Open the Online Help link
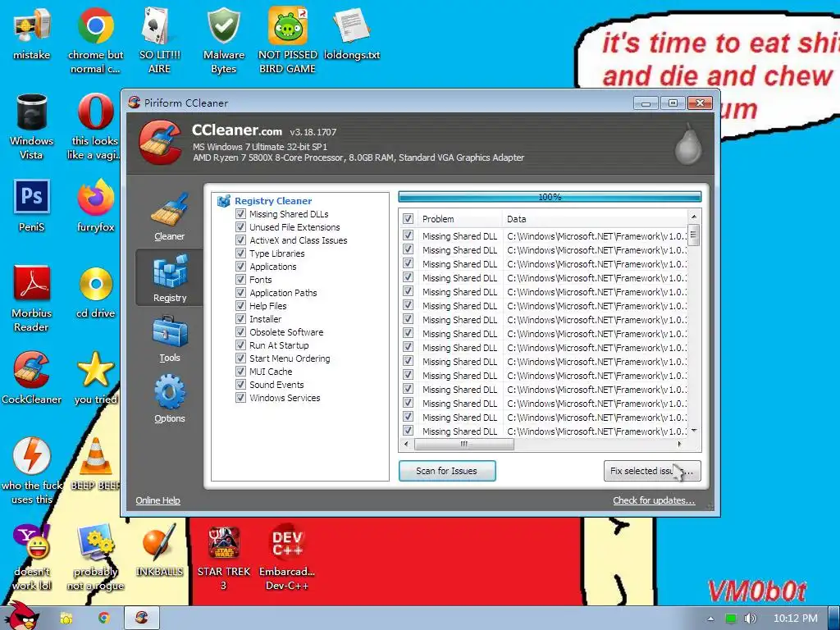This screenshot has height=630, width=840. coord(157,500)
